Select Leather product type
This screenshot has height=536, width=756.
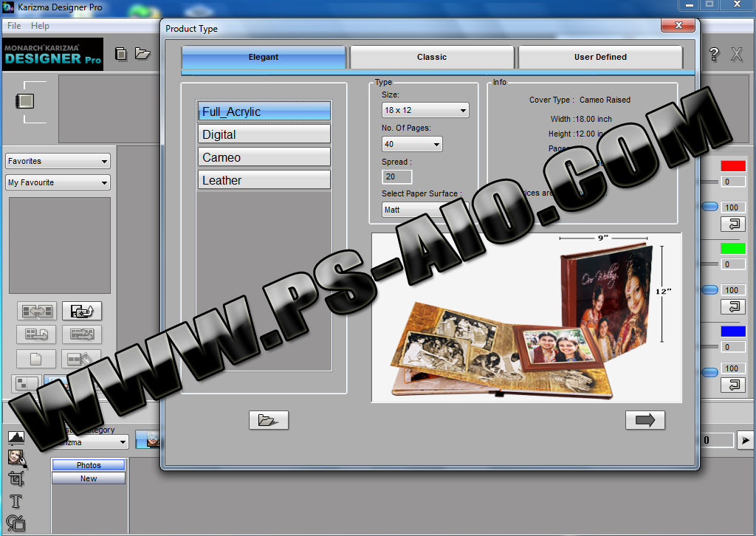(x=264, y=180)
